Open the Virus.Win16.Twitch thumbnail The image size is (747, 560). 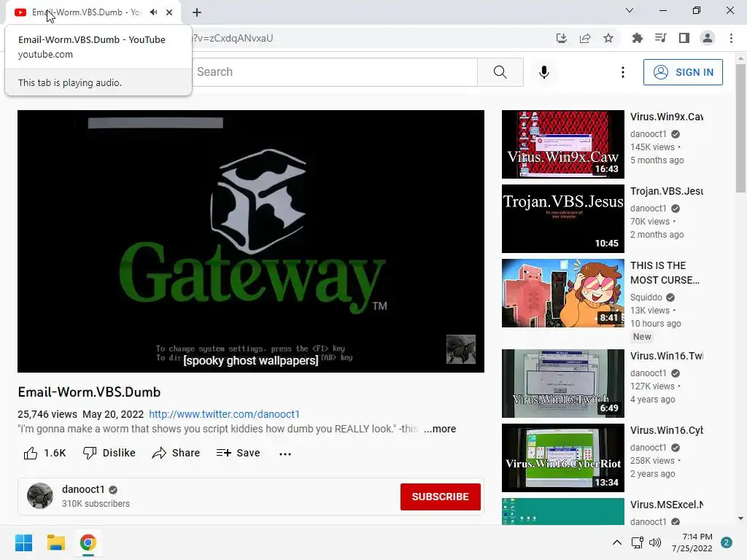coord(562,384)
